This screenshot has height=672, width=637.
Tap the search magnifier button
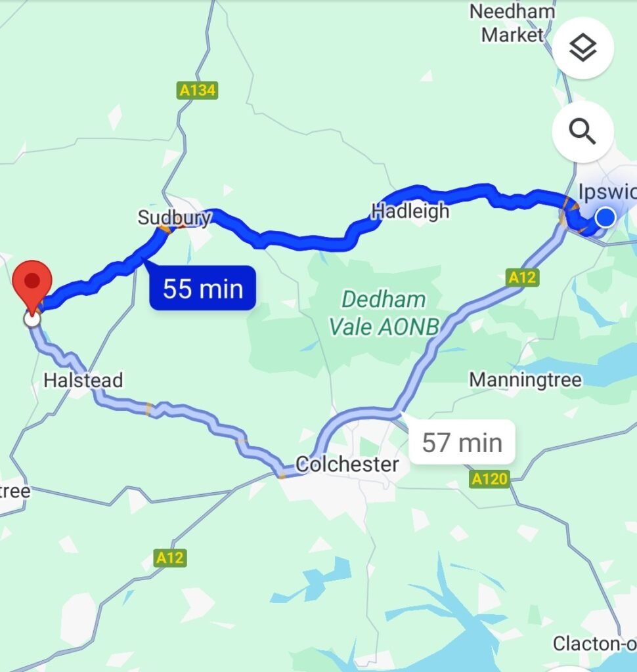[583, 131]
